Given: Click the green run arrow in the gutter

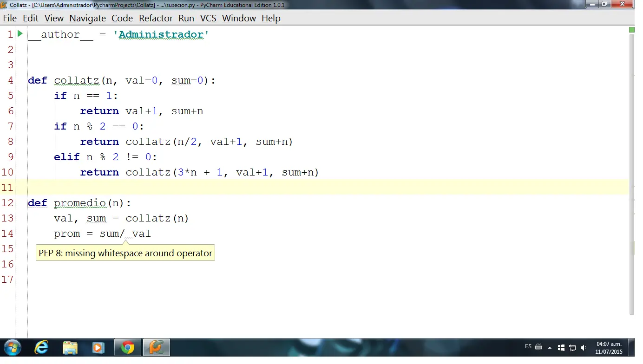Looking at the screenshot, I should (20, 33).
